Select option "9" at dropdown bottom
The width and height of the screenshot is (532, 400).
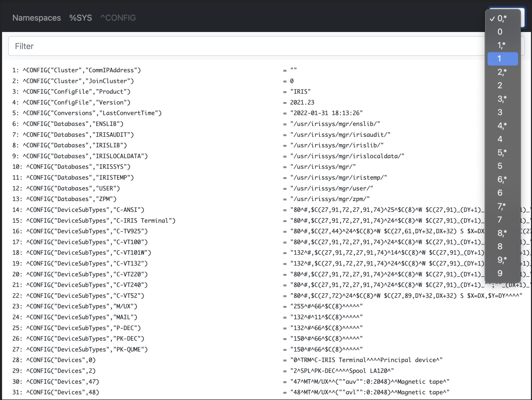pyautogui.click(x=500, y=273)
